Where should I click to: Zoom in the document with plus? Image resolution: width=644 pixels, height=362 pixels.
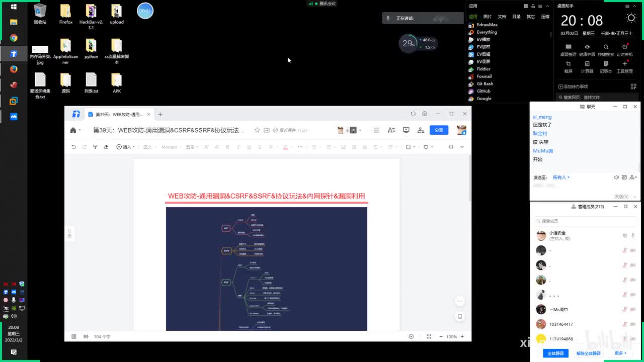pos(462,336)
